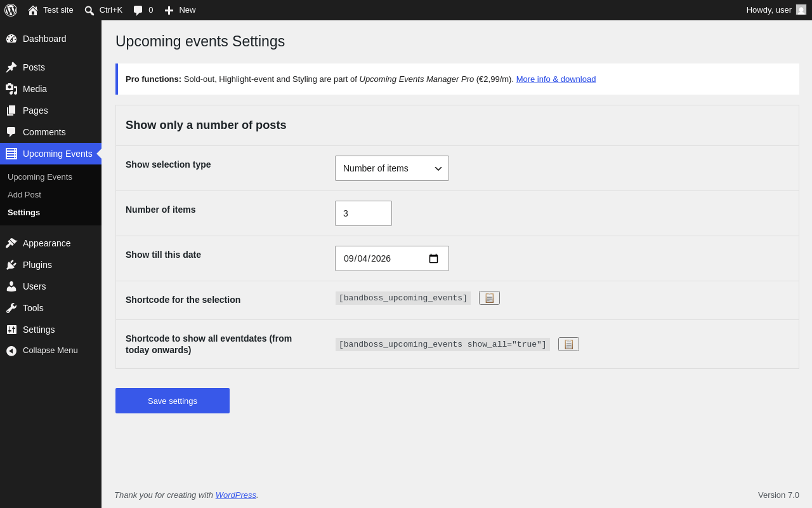The image size is (812, 508).
Task: Click the search Ctrl+K icon
Action: coord(89,10)
